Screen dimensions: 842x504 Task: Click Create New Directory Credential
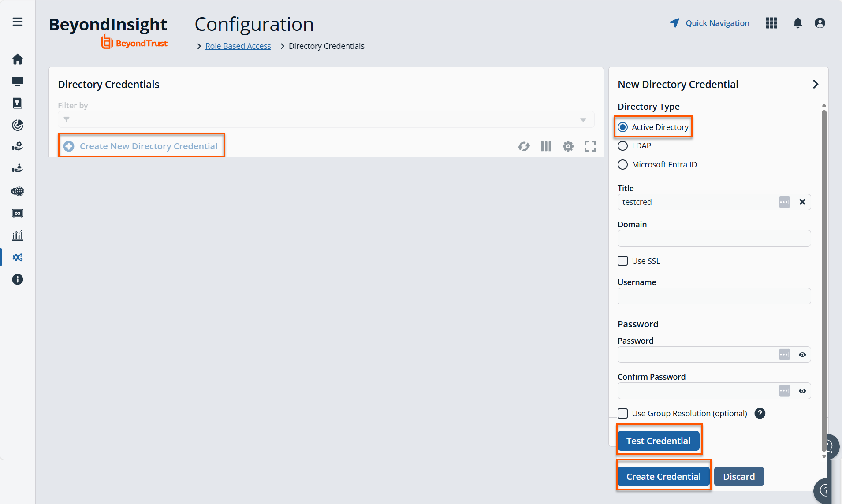[x=141, y=146]
